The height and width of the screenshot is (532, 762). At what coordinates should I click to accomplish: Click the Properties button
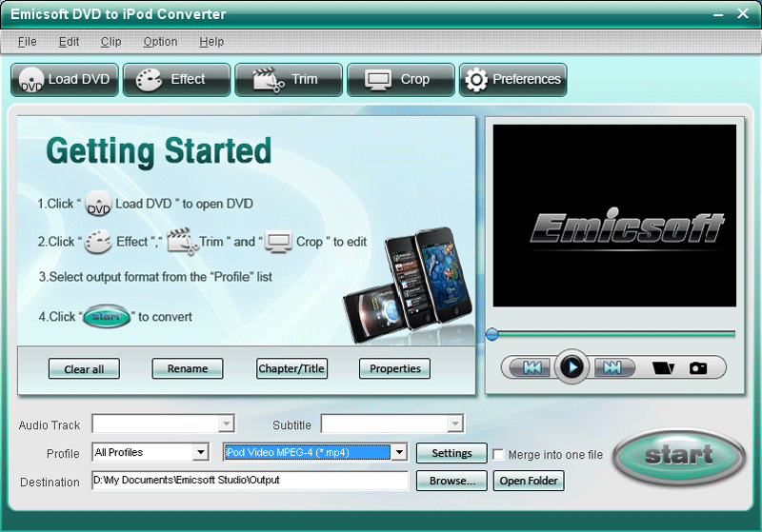394,368
